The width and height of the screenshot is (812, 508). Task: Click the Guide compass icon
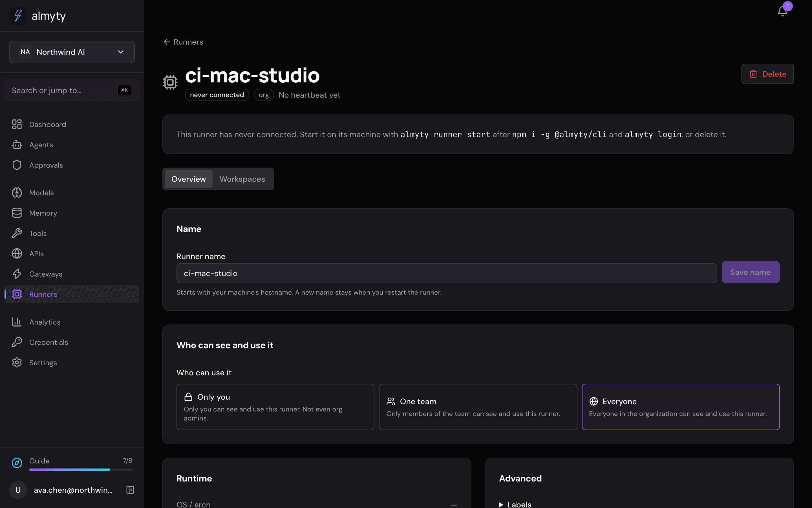click(x=17, y=463)
